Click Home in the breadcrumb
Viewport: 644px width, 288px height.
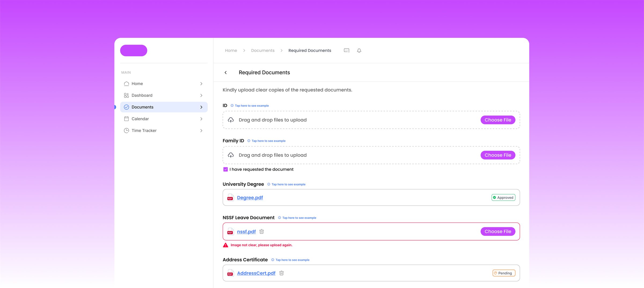(x=231, y=50)
